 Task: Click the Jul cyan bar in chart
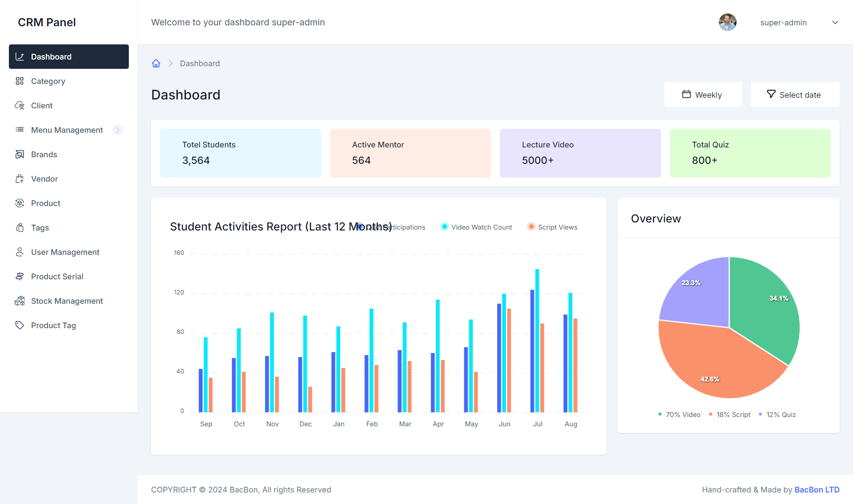(537, 340)
